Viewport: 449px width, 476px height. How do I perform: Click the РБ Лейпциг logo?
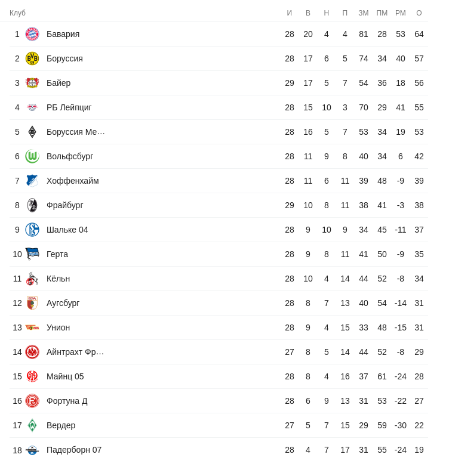[32, 107]
